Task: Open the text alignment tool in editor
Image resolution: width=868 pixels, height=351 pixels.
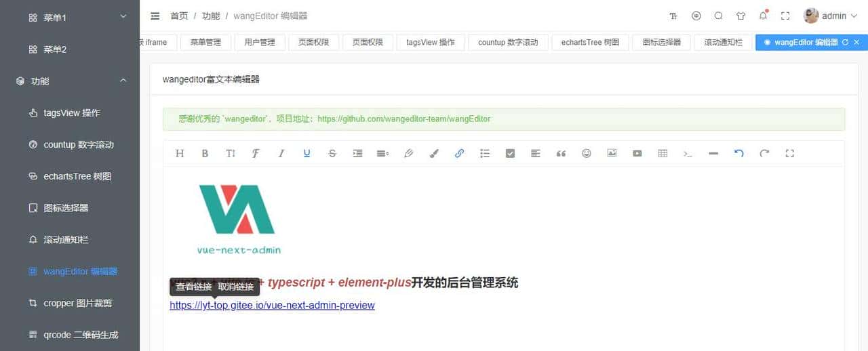Action: click(x=536, y=154)
